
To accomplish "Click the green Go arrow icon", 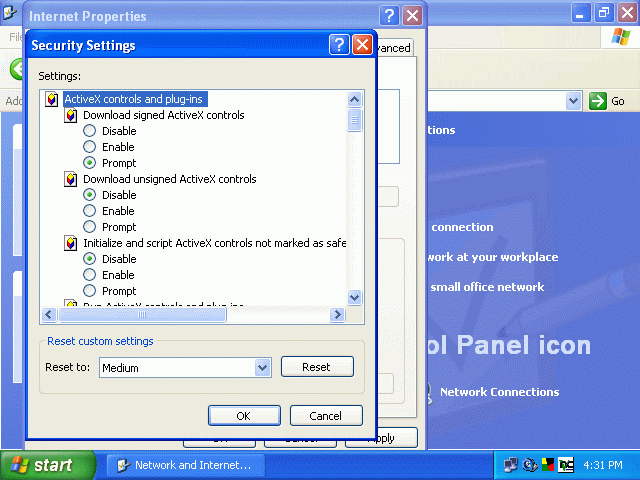I will pos(598,101).
